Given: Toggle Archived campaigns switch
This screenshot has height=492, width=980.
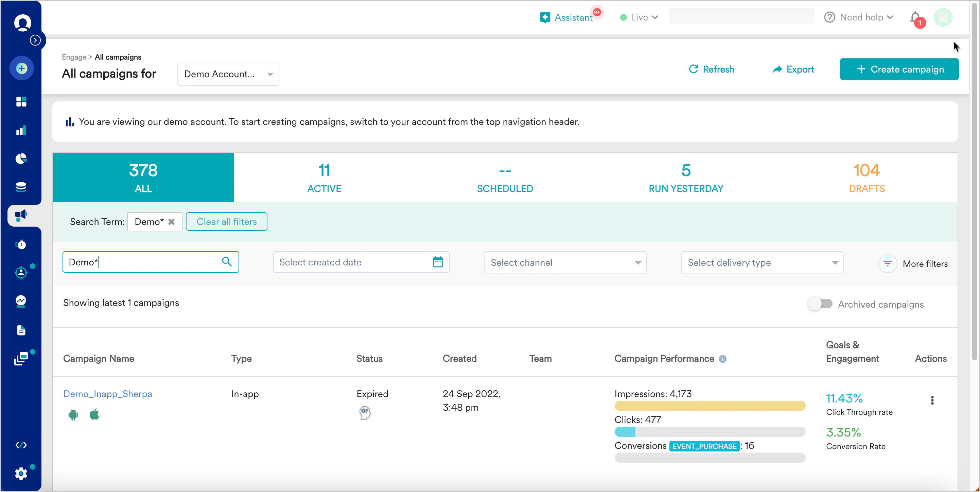Looking at the screenshot, I should 820,304.
